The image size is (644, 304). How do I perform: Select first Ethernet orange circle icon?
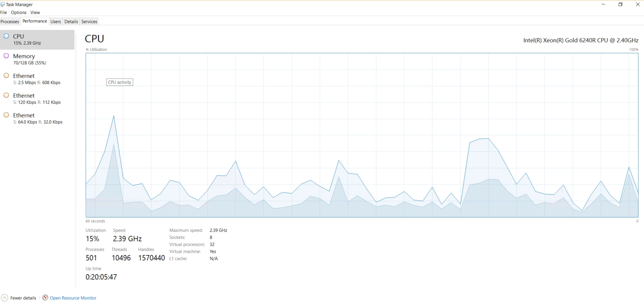(x=6, y=75)
